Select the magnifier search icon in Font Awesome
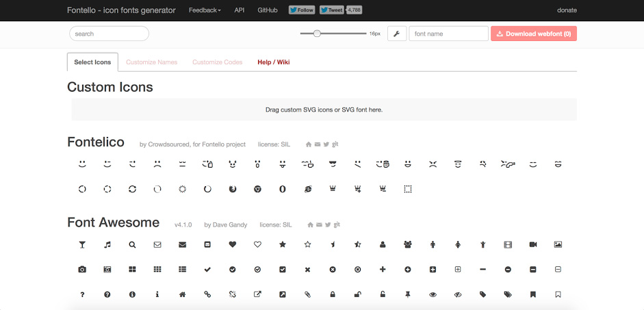 pos(132,245)
